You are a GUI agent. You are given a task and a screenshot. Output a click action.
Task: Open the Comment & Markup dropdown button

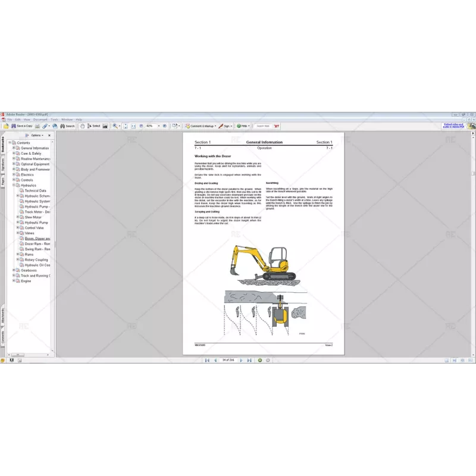pyautogui.click(x=201, y=126)
